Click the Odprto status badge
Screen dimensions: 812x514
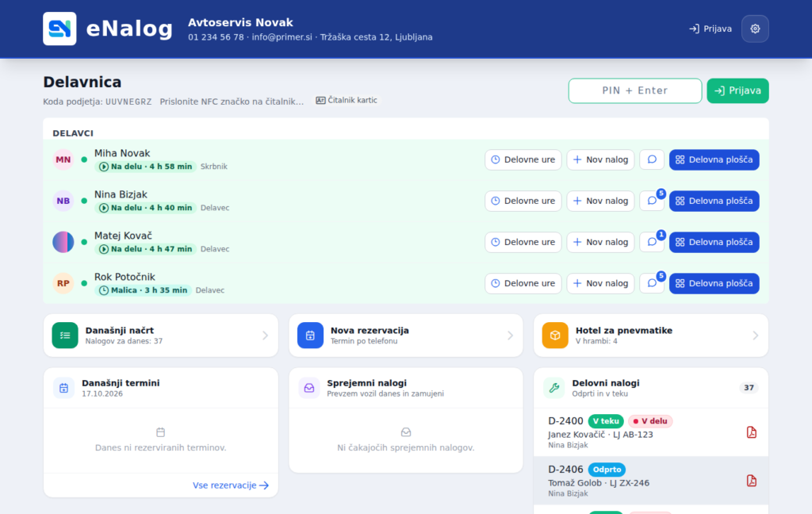pyautogui.click(x=607, y=470)
